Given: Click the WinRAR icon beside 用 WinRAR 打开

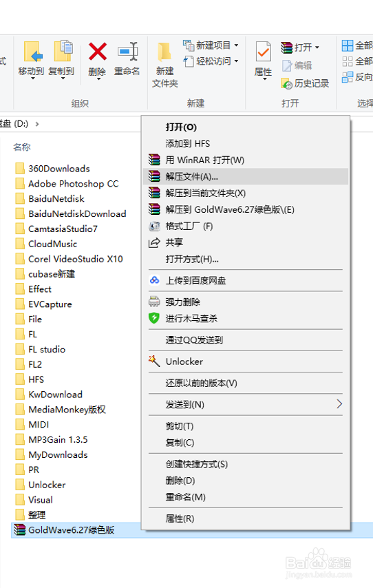Looking at the screenshot, I should 154,160.
